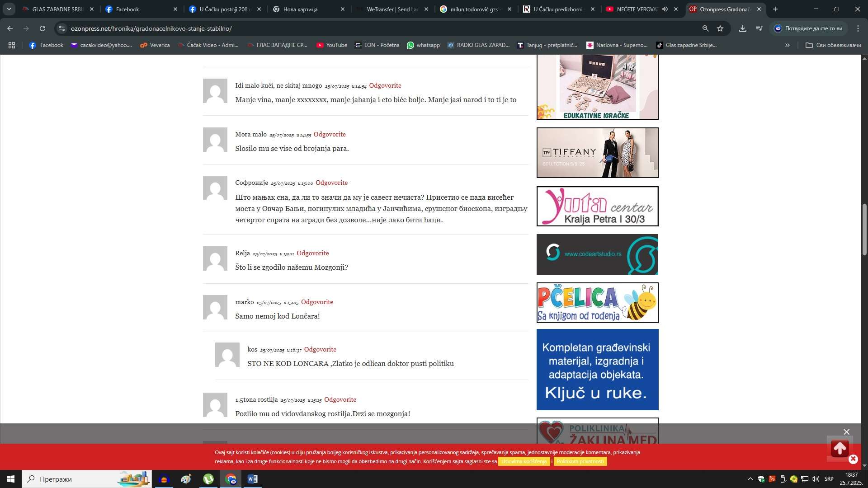
Task: Switch SRP keyboard language
Action: pyautogui.click(x=829, y=479)
